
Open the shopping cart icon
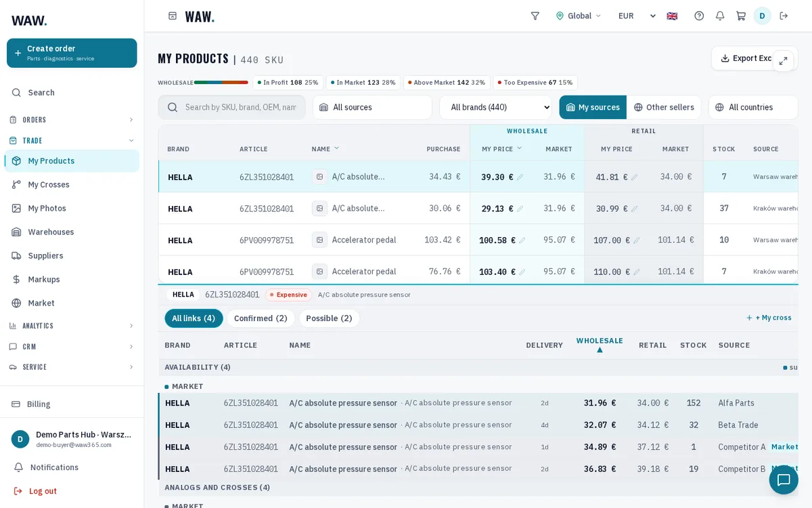click(x=741, y=16)
